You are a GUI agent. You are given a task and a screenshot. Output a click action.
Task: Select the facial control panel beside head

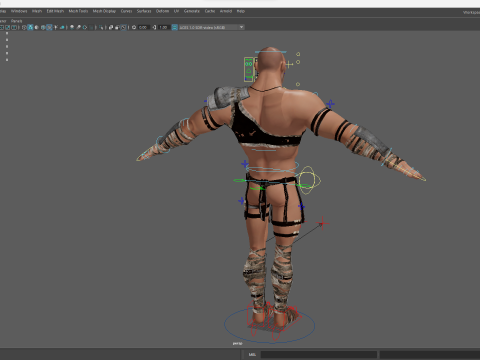[x=249, y=69]
